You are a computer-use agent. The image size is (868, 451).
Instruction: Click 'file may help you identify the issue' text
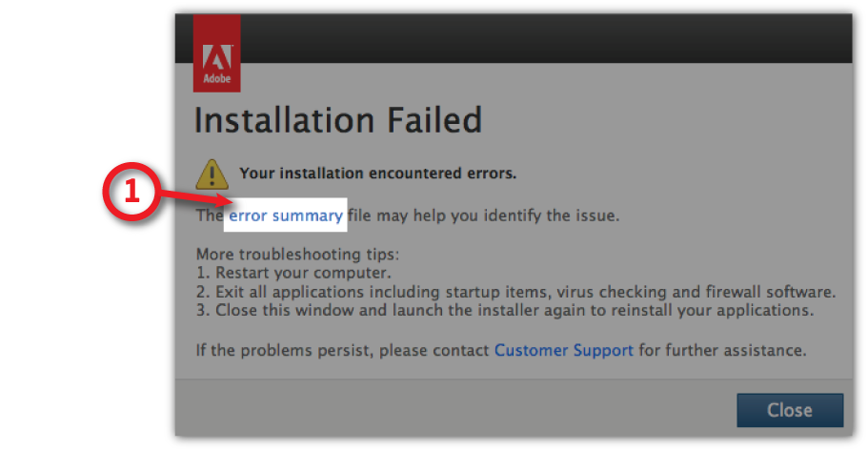click(483, 215)
